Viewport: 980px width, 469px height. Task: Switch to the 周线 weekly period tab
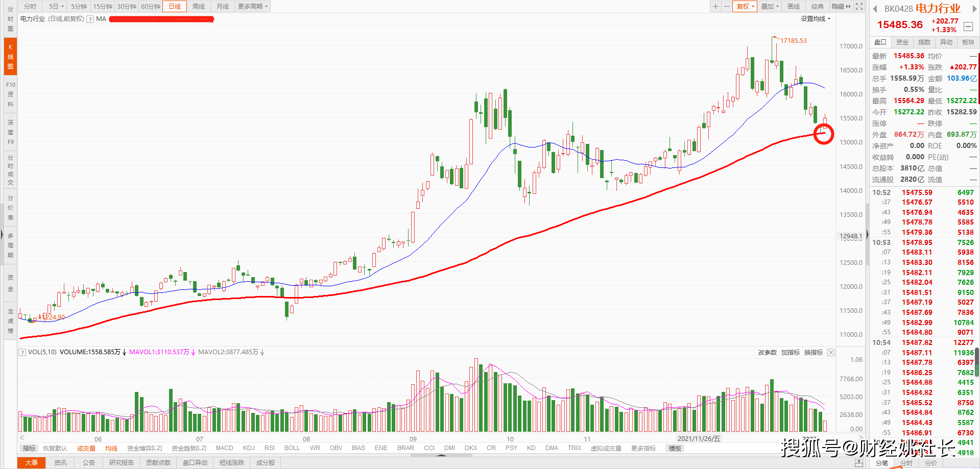tap(199, 6)
